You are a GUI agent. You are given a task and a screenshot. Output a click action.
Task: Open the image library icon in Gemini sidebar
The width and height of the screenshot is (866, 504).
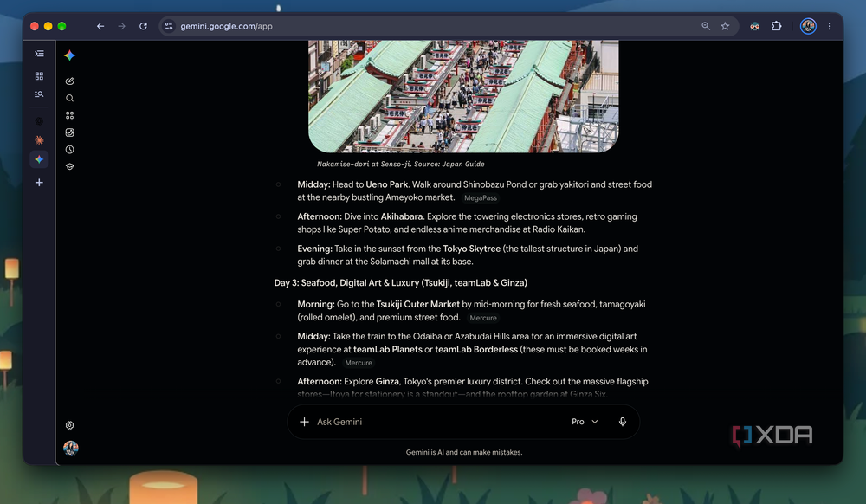tap(69, 132)
